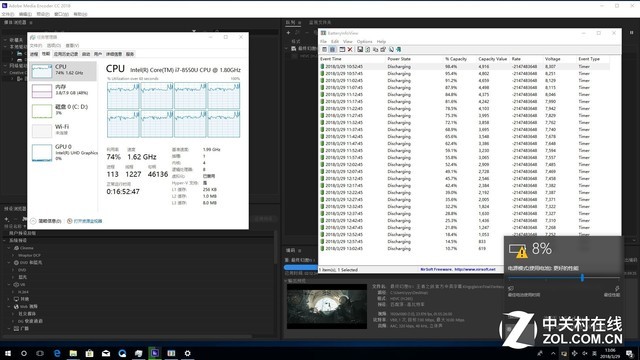The width and height of the screenshot is (640, 360).
Task: Select Disk 0 (C: D:) in Task Manager
Action: (x=63, y=110)
